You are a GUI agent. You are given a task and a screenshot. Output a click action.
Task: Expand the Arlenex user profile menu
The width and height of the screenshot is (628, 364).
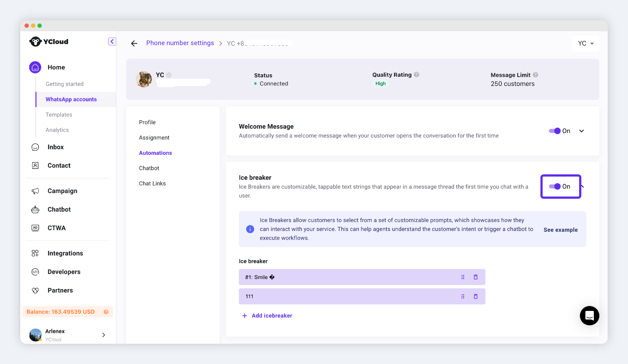[104, 335]
